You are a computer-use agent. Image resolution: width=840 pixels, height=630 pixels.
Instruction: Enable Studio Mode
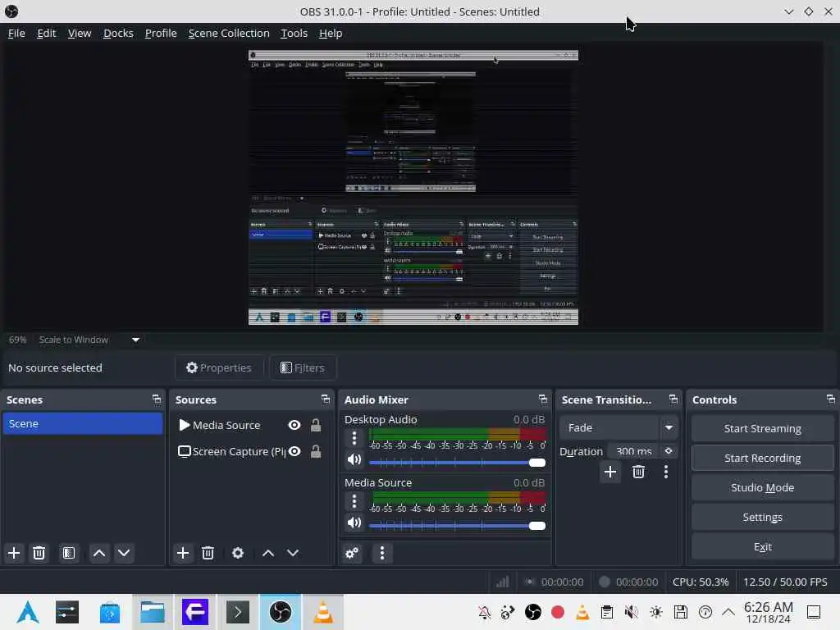coord(762,487)
